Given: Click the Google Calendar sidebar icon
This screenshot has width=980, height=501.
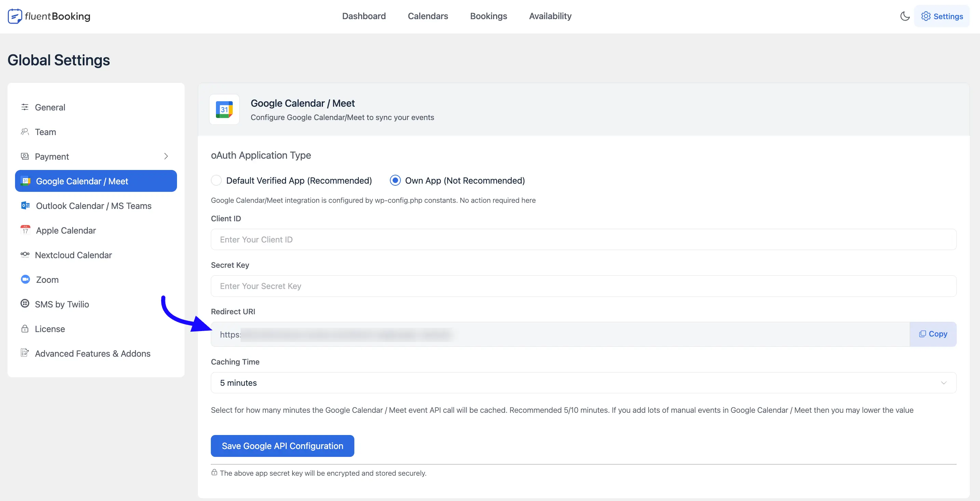Looking at the screenshot, I should (26, 181).
